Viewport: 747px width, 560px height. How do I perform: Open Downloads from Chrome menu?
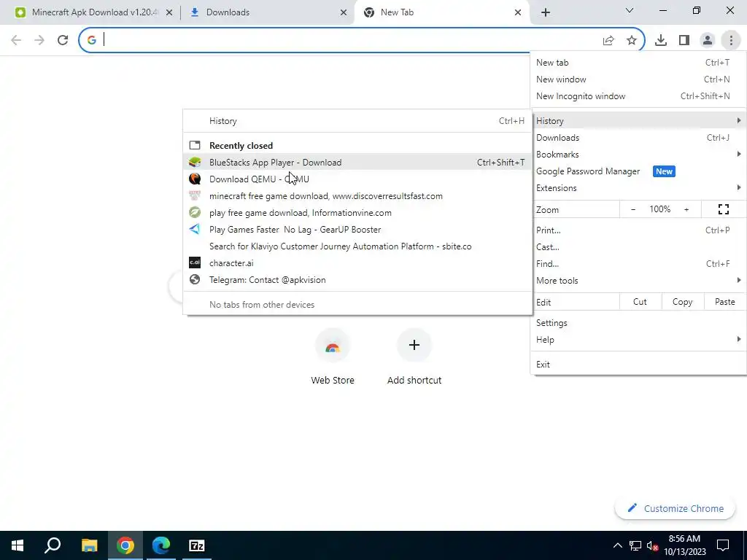click(638, 138)
